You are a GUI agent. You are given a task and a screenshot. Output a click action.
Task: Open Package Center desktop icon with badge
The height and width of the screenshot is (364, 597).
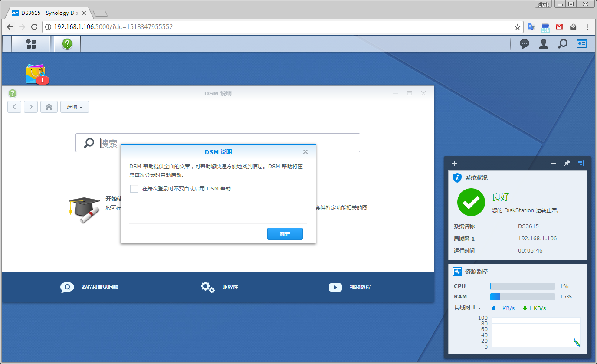36,74
